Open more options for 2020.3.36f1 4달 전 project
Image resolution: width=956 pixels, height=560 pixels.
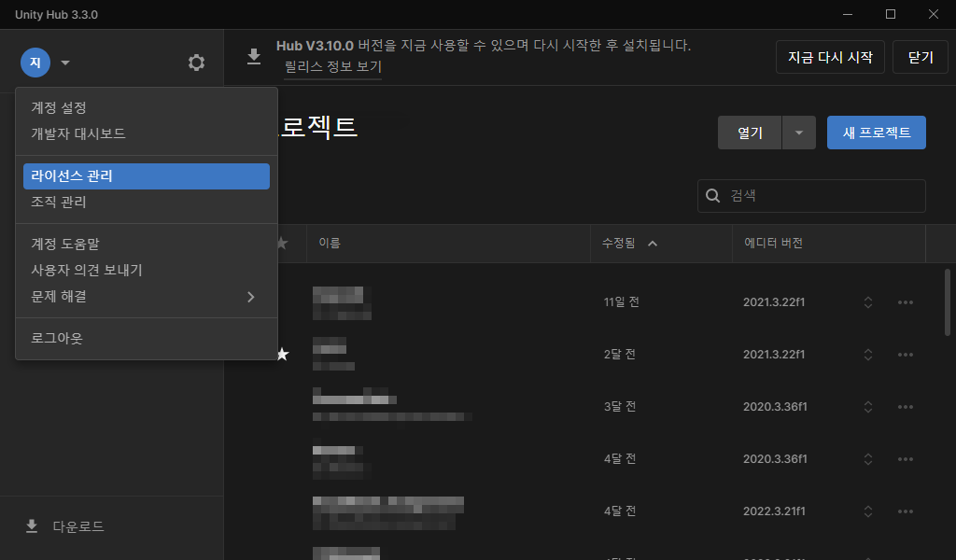pyautogui.click(x=906, y=459)
